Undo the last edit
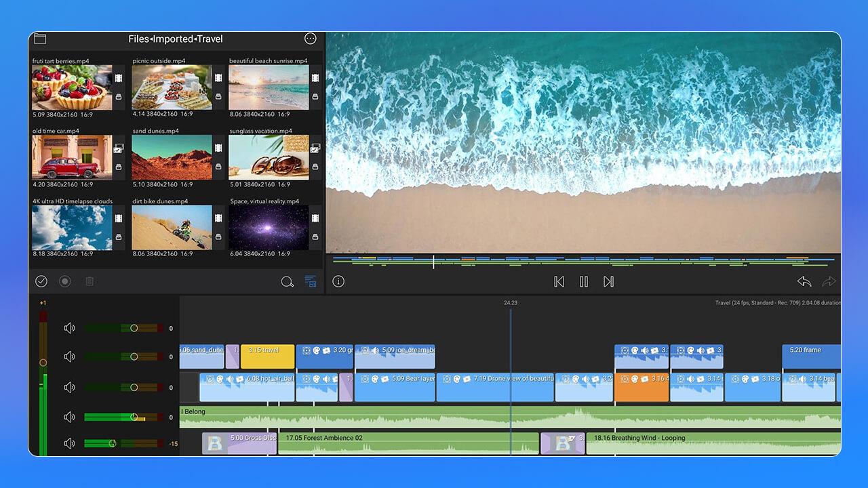The image size is (868, 488). pyautogui.click(x=804, y=281)
